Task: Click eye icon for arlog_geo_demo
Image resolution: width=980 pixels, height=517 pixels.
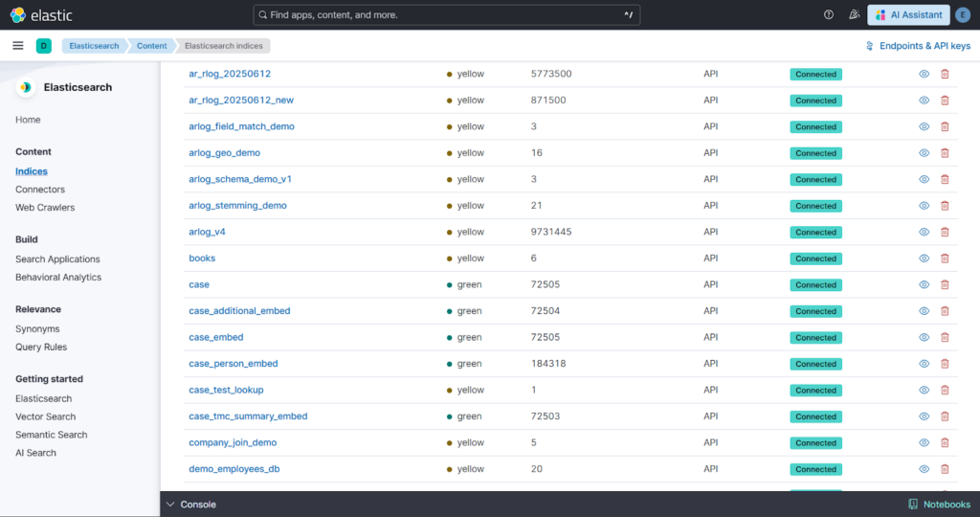Action: [924, 153]
